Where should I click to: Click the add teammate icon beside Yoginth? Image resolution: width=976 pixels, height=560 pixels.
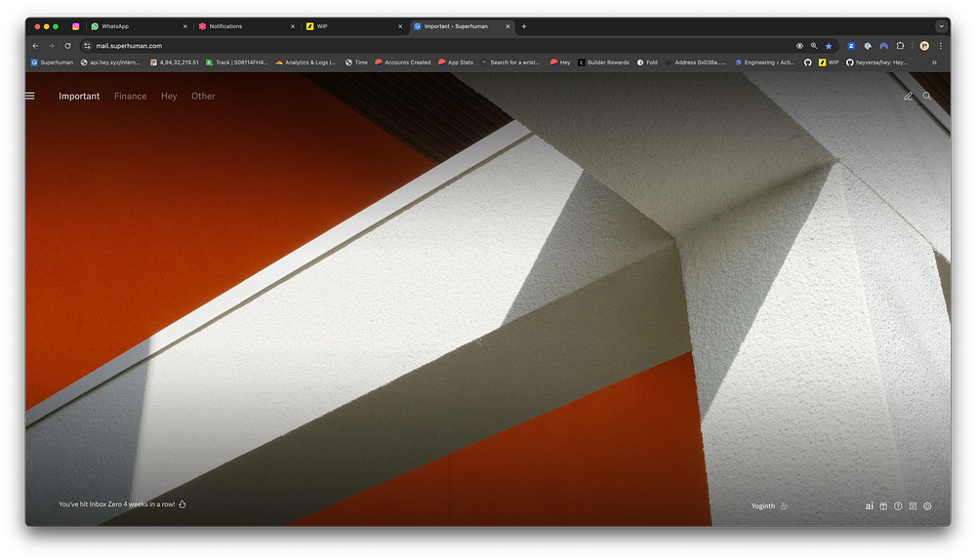click(784, 506)
